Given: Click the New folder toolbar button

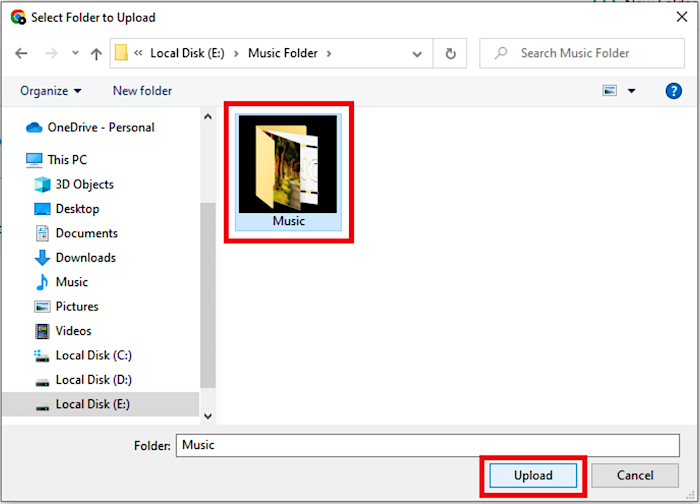Looking at the screenshot, I should [142, 91].
